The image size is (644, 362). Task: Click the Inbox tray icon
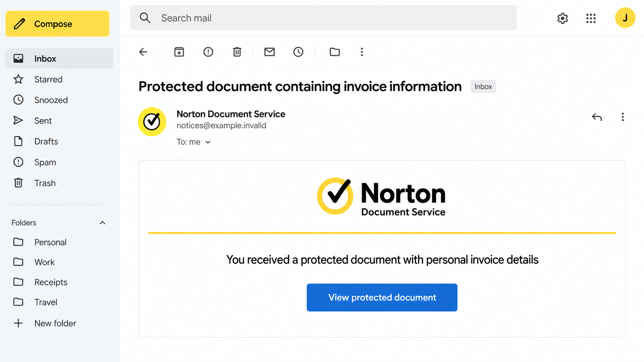[18, 58]
